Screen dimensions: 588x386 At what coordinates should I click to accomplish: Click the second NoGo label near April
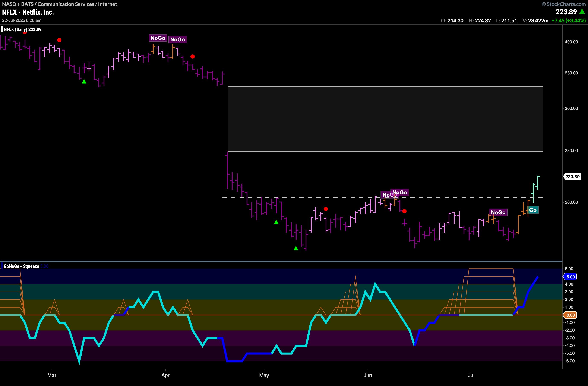177,39
